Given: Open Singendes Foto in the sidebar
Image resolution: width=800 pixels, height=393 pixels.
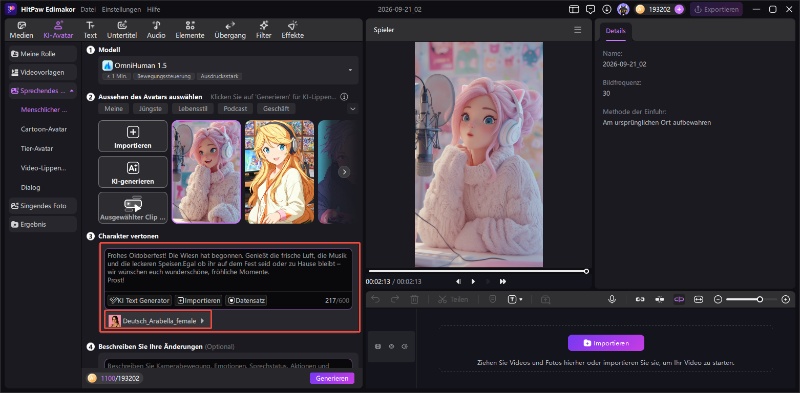Looking at the screenshot, I should tap(43, 206).
